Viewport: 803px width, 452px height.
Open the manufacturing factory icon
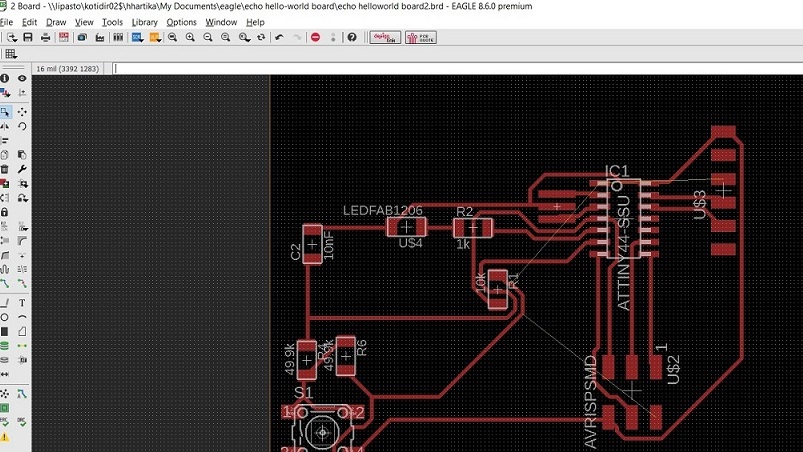(x=100, y=37)
